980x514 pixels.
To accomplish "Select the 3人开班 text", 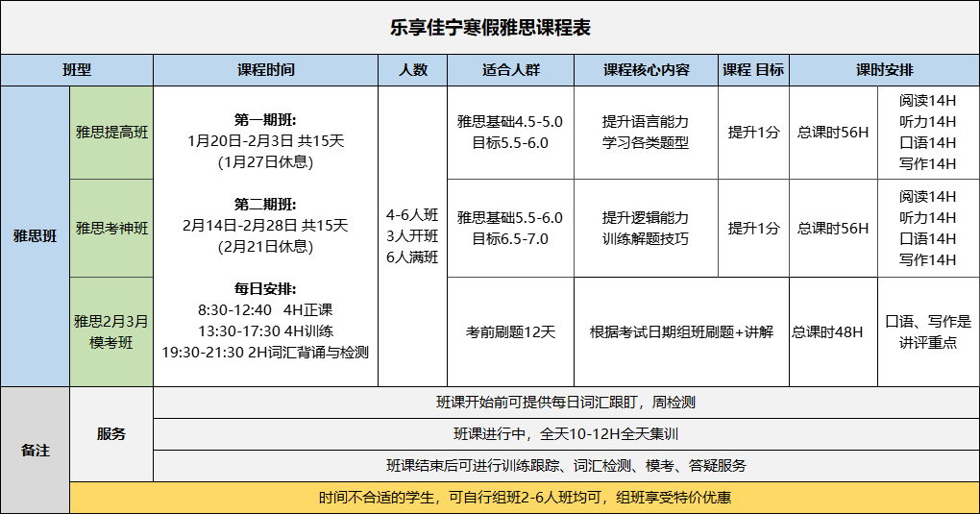I will click(412, 235).
